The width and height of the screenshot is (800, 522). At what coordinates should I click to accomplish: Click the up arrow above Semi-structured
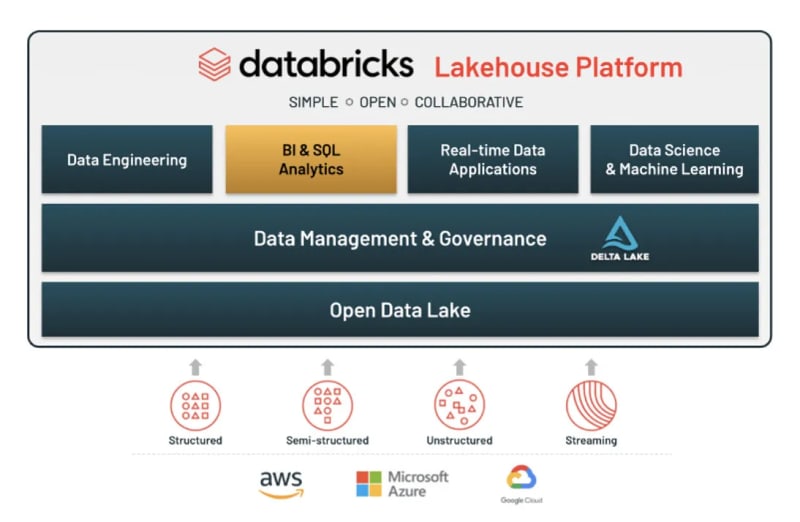[x=328, y=367]
